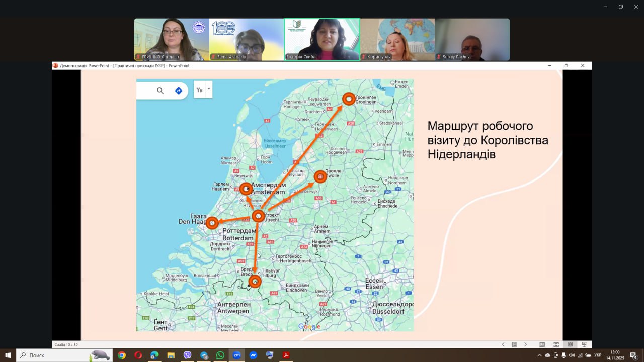Image resolution: width=644 pixels, height=362 pixels.
Task: Open Adobe Acrobat from the taskbar
Action: tap(286, 355)
